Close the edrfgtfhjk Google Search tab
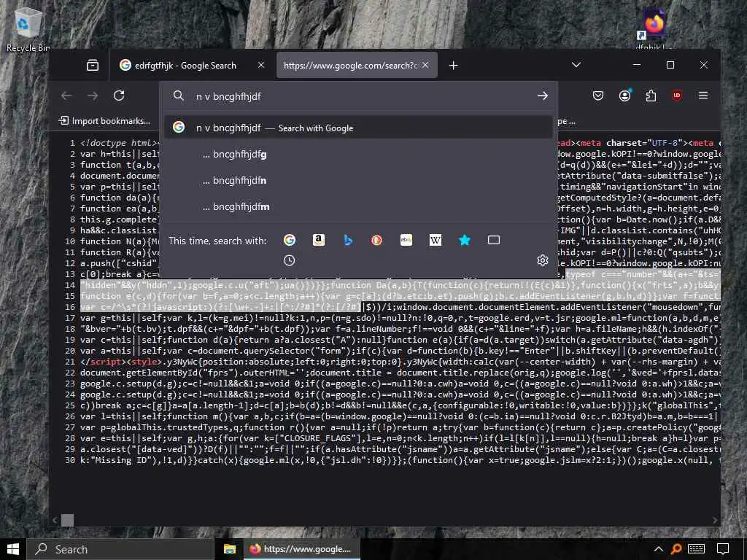This screenshot has width=747, height=560. click(x=261, y=65)
